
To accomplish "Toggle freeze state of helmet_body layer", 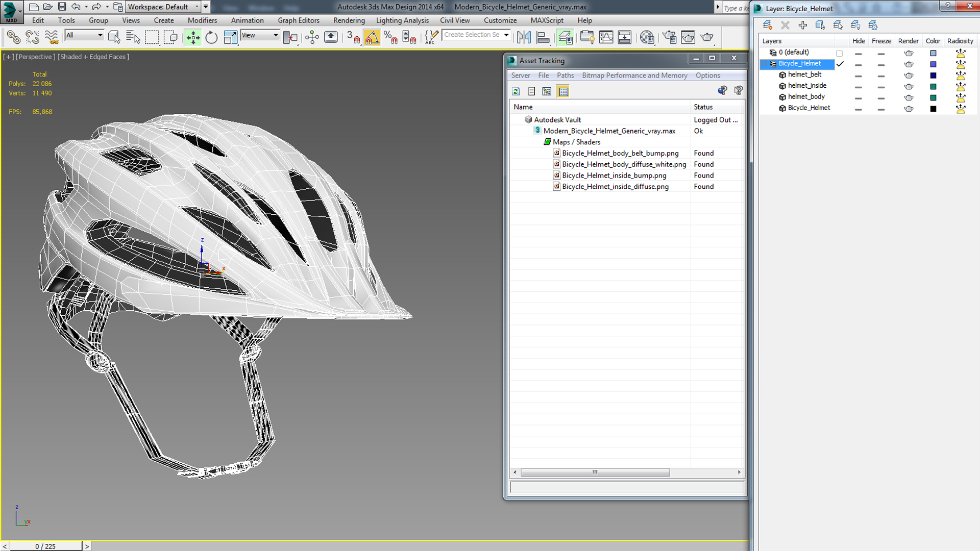I will pos(881,96).
